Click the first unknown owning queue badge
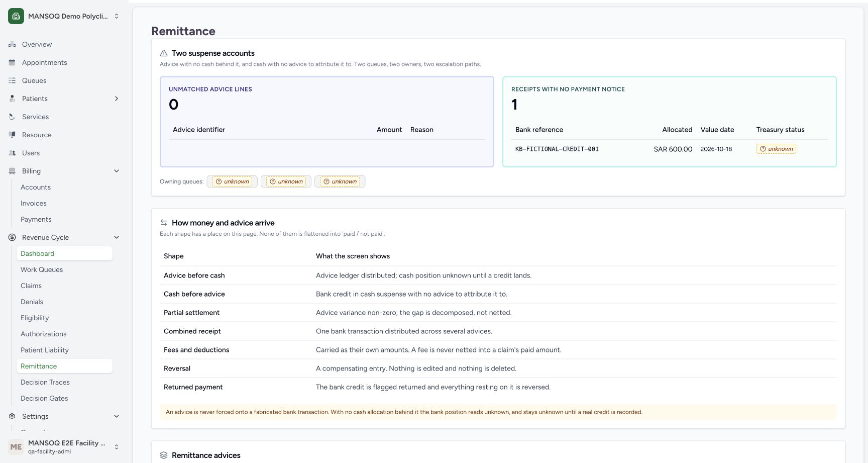 (x=232, y=181)
